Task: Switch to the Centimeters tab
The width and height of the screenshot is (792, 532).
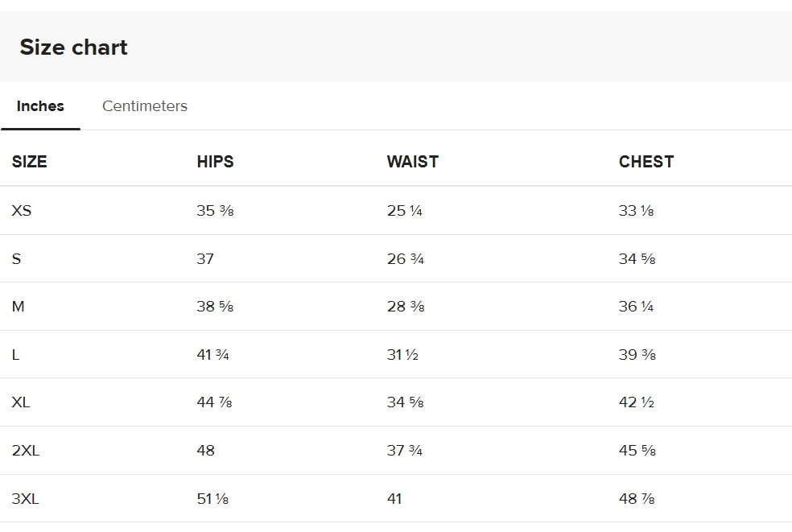Action: coord(144,106)
